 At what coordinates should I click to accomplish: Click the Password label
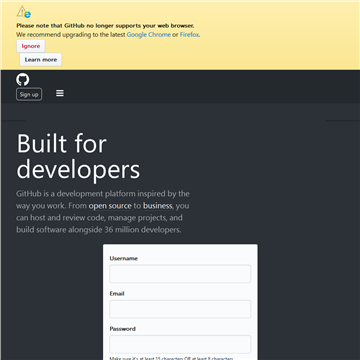123,329
